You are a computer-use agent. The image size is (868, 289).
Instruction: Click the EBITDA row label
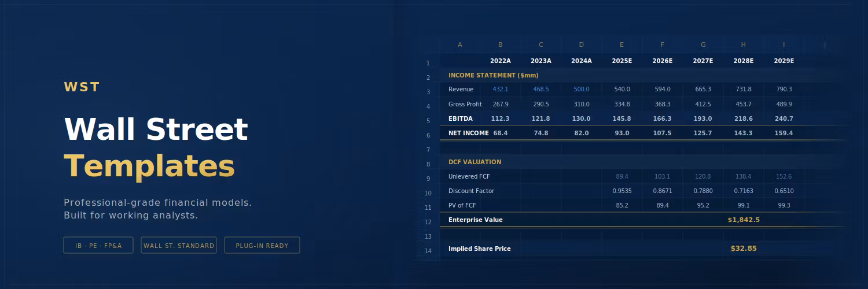[461, 118]
